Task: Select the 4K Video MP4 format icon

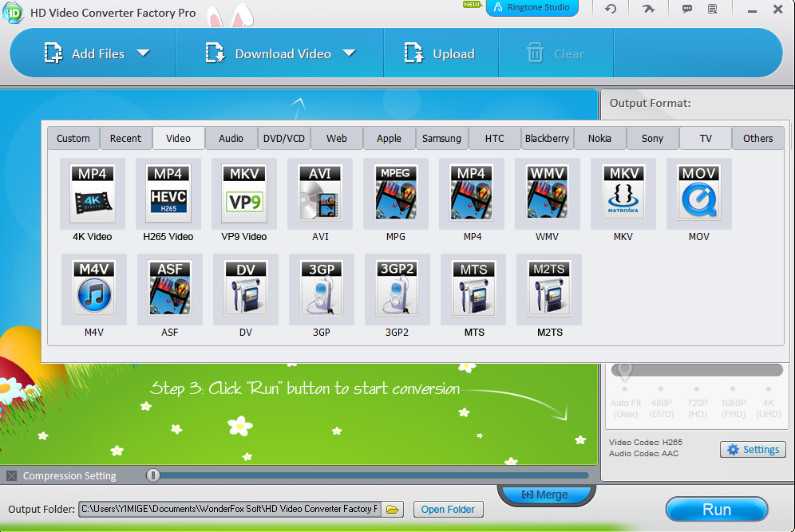Action: [93, 194]
